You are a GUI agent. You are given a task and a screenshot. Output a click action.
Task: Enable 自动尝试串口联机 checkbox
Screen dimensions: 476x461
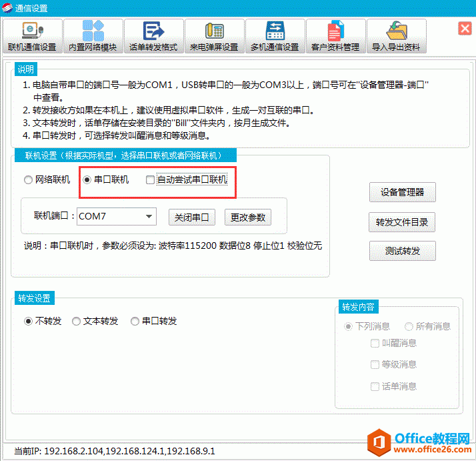(150, 180)
